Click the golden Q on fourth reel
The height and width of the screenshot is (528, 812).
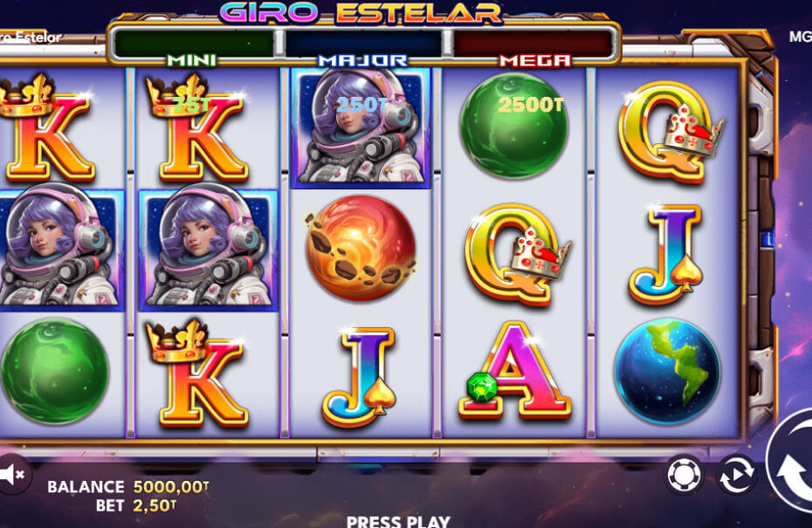click(517, 254)
